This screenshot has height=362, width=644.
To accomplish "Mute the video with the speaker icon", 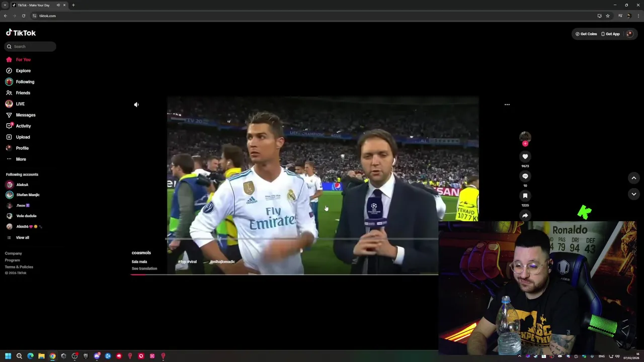I will (x=136, y=105).
